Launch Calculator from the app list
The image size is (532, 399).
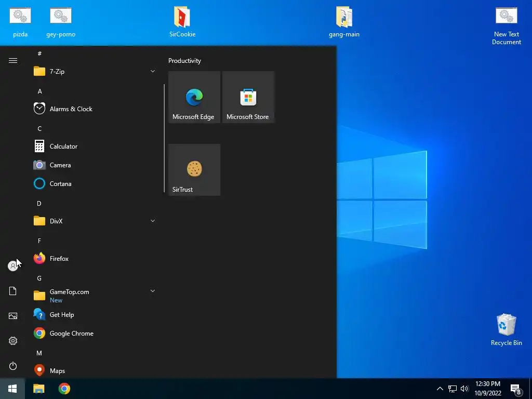click(x=95, y=146)
